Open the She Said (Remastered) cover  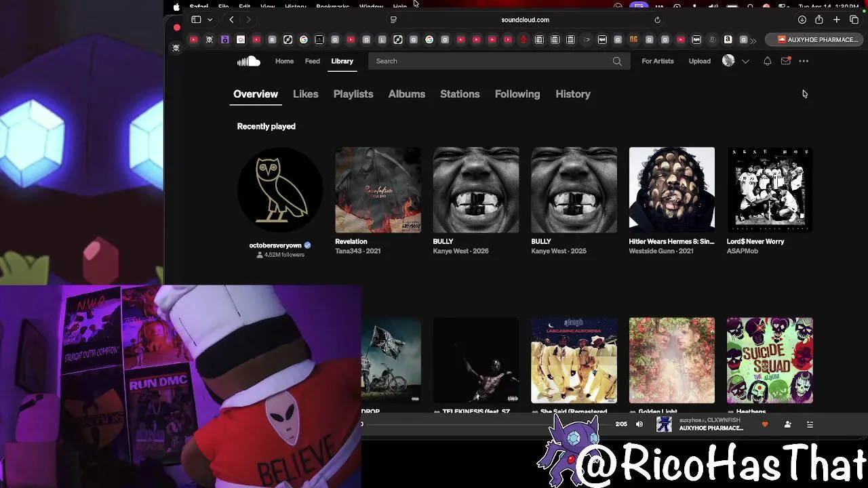pyautogui.click(x=574, y=361)
